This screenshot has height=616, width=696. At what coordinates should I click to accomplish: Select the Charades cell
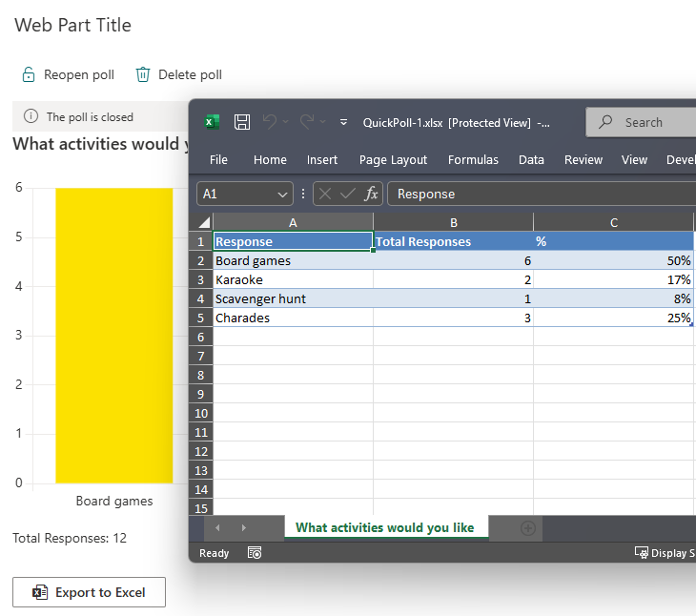[293, 318]
